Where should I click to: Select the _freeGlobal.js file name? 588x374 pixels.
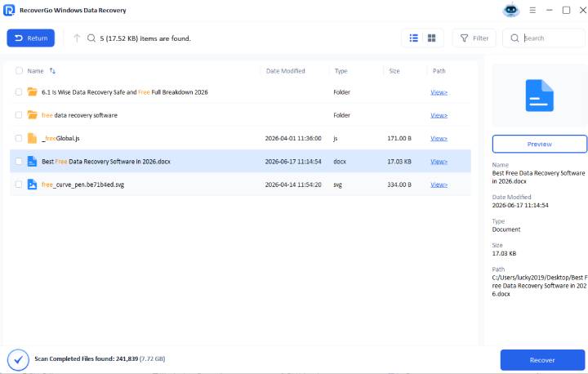(x=60, y=139)
